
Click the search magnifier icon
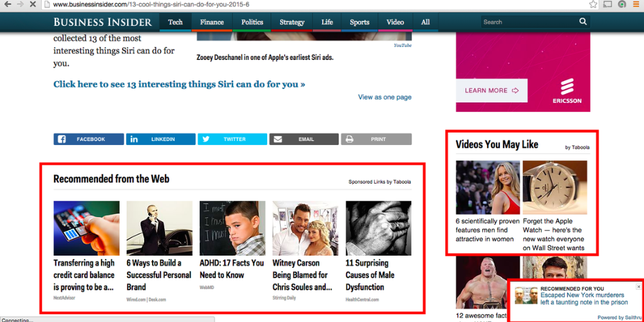click(x=583, y=22)
